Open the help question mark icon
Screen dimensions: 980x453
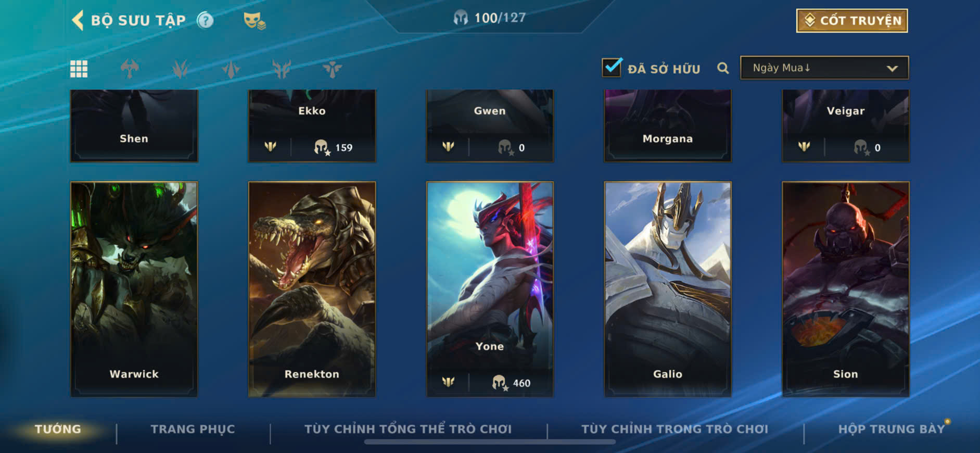[x=205, y=20]
